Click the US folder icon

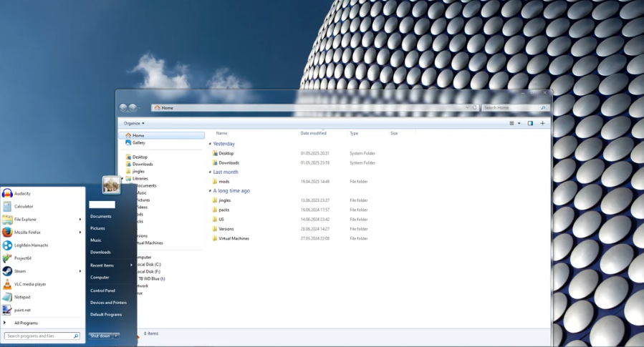pos(215,220)
